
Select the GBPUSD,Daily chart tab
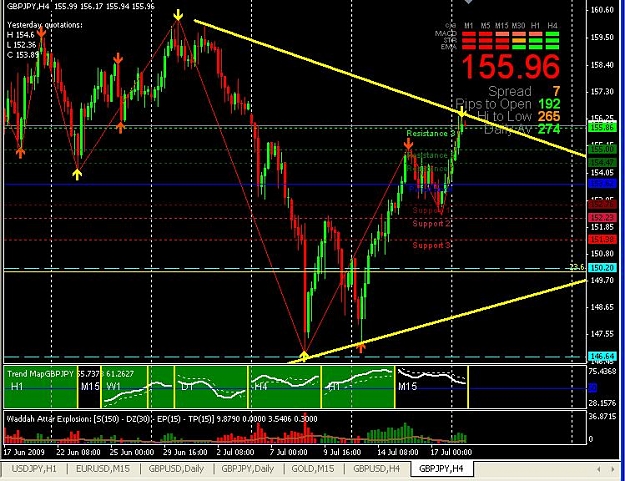tap(176, 469)
